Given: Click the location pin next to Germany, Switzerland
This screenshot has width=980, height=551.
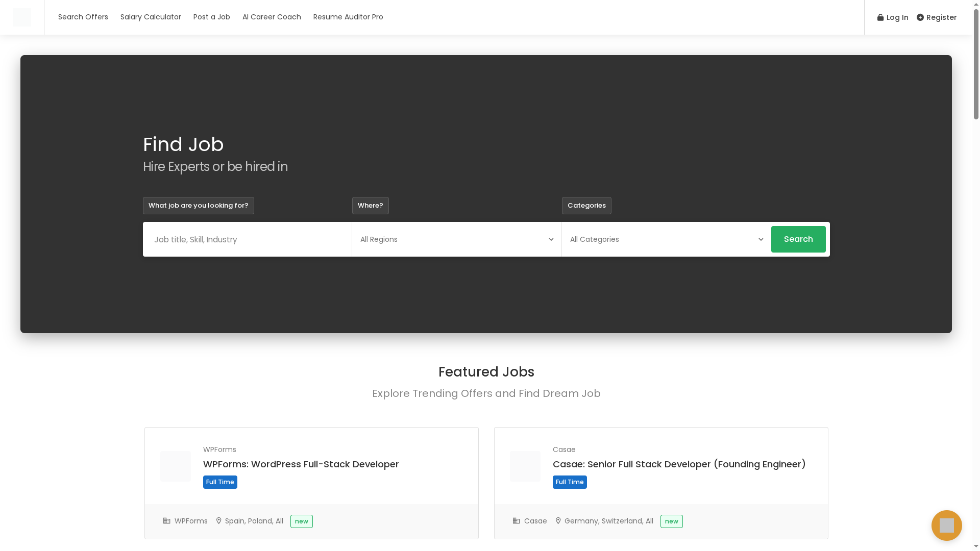Looking at the screenshot, I should tap(558, 521).
